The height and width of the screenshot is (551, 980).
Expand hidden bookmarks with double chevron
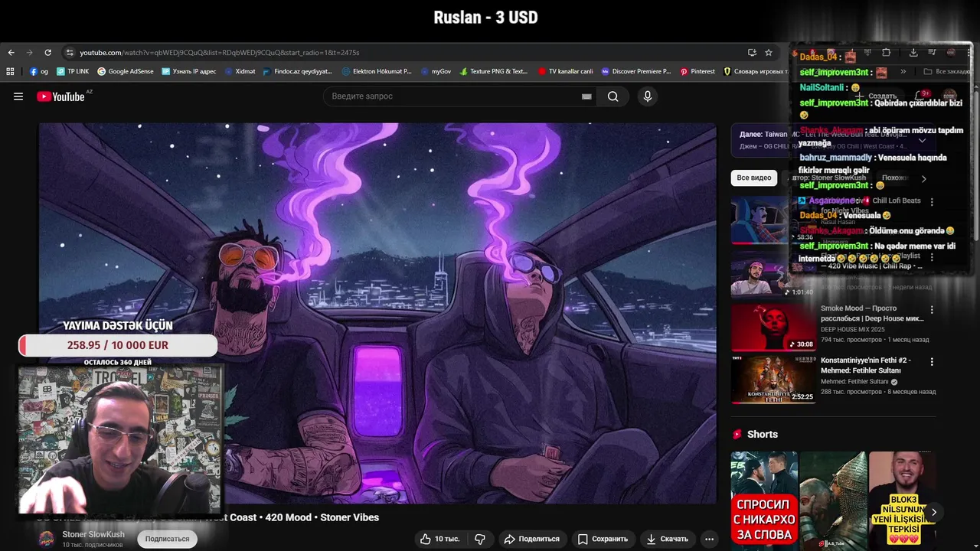coord(903,71)
